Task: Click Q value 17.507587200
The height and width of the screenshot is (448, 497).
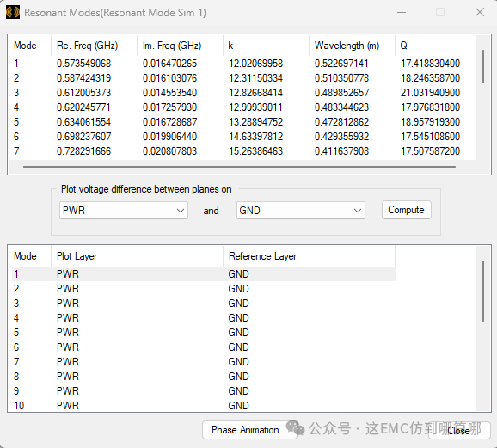Action: [x=431, y=151]
